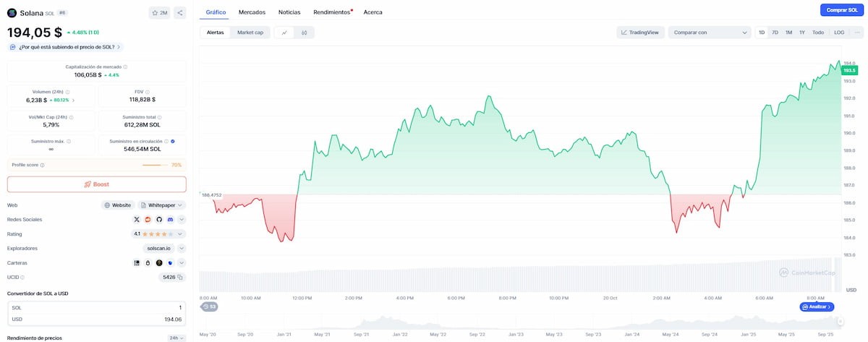This screenshot has height=342, width=868.
Task: Click the Website link button
Action: [x=118, y=205]
